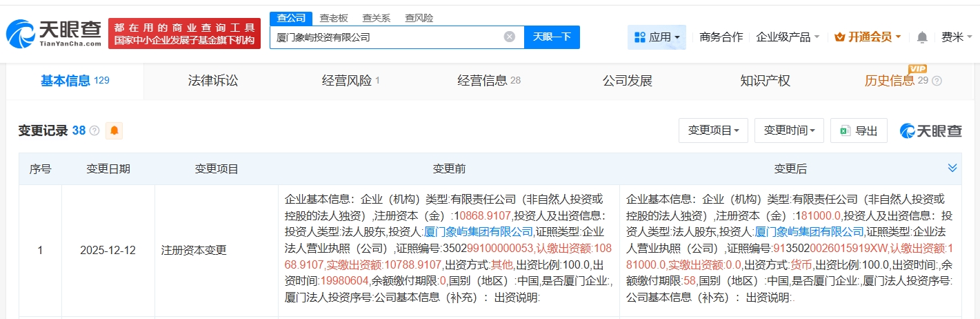Viewport: 980px width, 319px height.
Task: Click the row number 1 cell
Action: pyautogui.click(x=40, y=250)
